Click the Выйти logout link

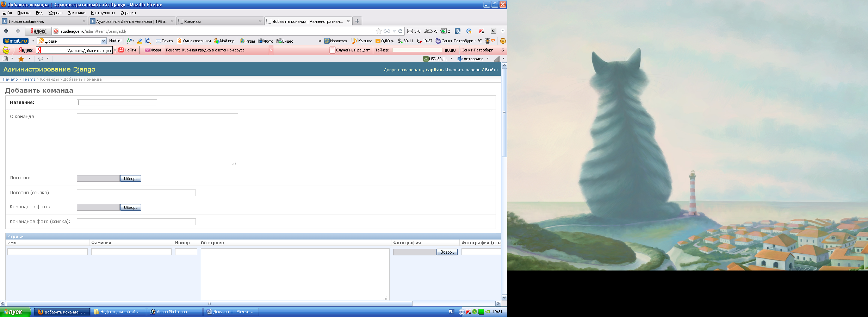(x=491, y=70)
